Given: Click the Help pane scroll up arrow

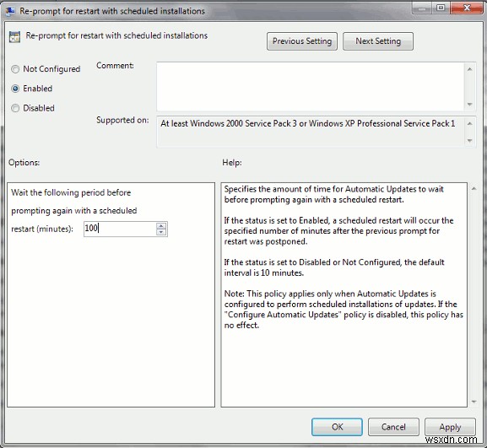Looking at the screenshot, I should pyautogui.click(x=474, y=188).
